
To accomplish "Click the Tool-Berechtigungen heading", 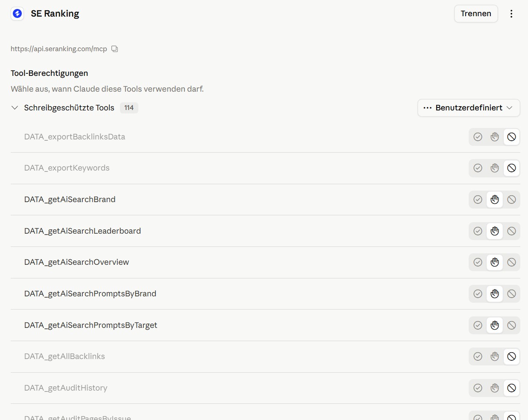I will tap(50, 73).
